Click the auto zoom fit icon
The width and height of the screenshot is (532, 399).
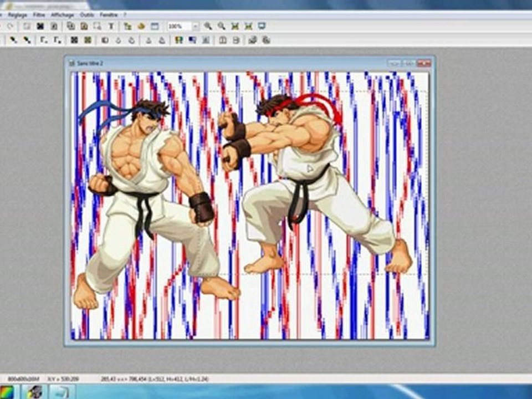point(248,26)
